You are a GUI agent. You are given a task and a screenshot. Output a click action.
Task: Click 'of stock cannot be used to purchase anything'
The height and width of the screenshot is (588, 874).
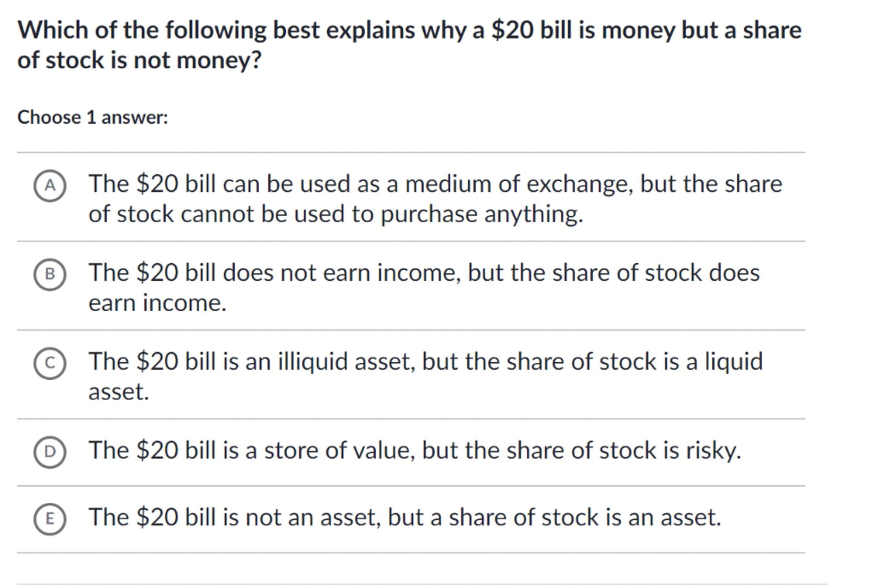tap(335, 214)
